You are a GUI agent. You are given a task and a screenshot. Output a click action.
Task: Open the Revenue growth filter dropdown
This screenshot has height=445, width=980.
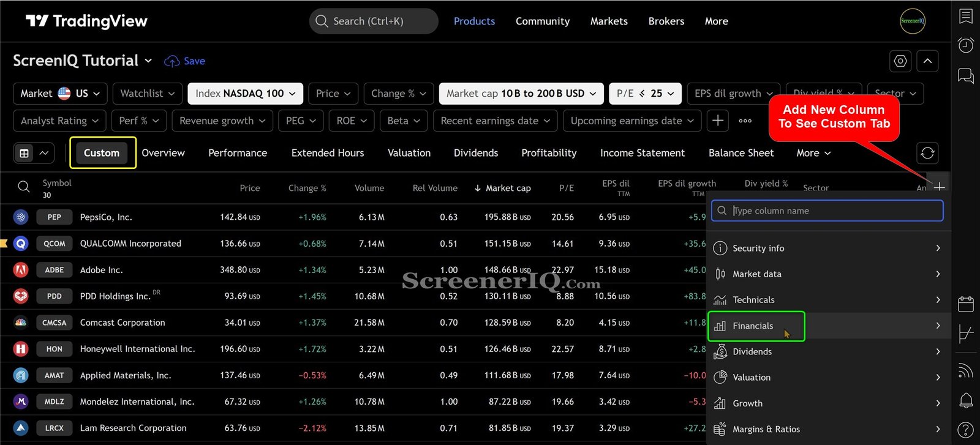222,121
